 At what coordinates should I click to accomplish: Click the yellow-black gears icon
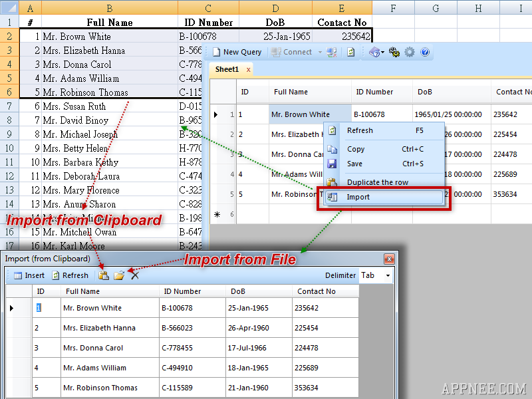394,53
